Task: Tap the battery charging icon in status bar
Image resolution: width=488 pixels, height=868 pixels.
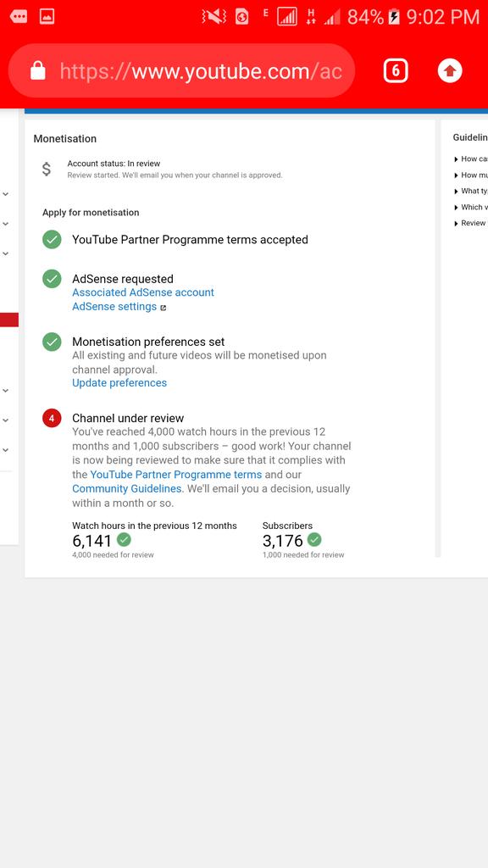Action: click(394, 17)
